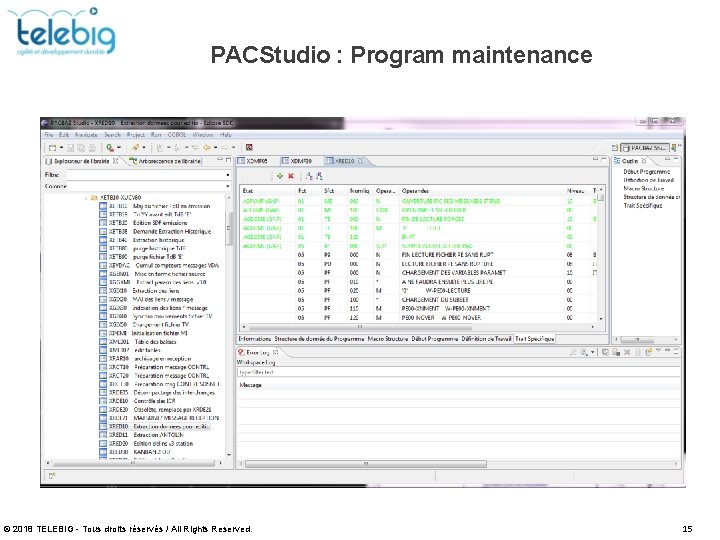The height and width of the screenshot is (540, 720).
Task: Click the Niveau column header
Action: point(575,191)
